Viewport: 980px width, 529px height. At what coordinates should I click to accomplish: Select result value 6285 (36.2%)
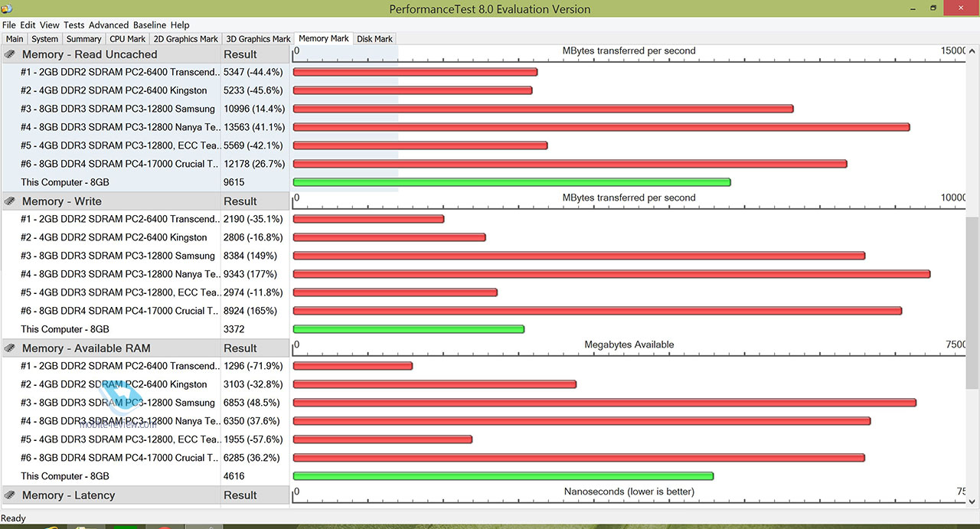point(252,458)
